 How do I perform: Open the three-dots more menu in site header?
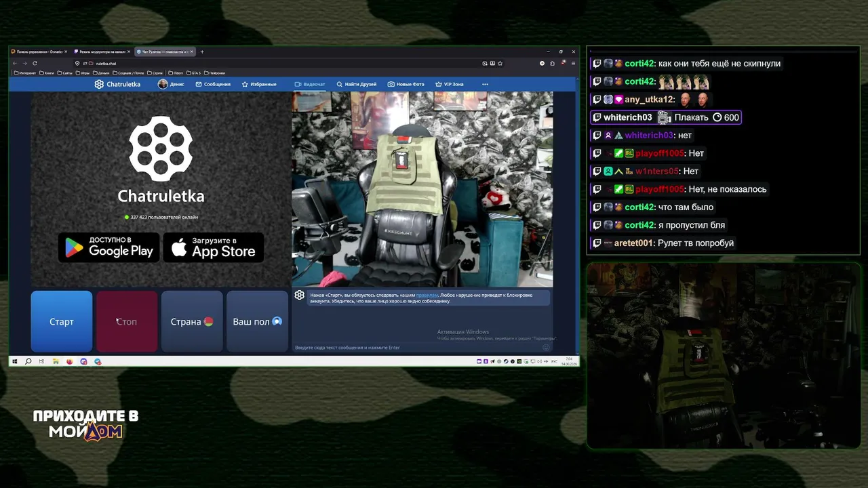(485, 84)
